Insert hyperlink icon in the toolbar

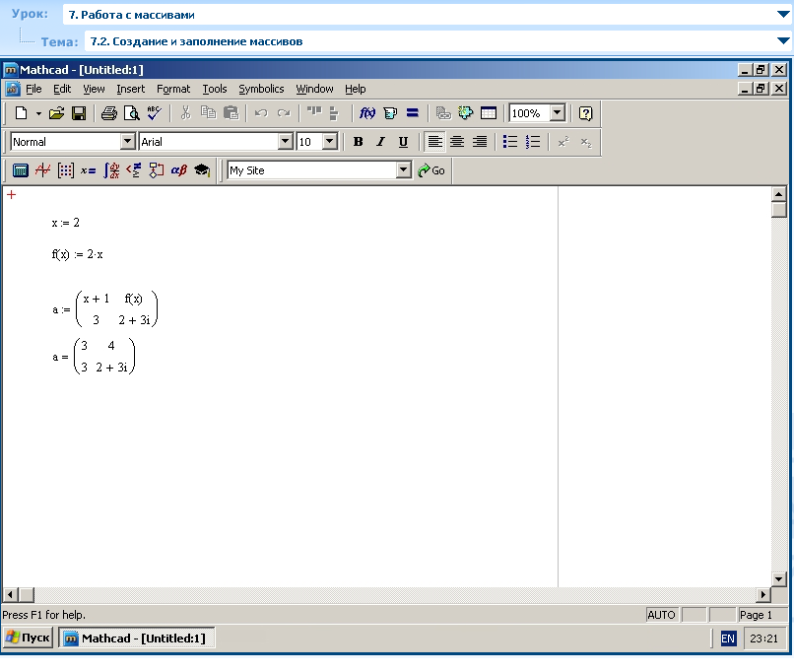[443, 113]
